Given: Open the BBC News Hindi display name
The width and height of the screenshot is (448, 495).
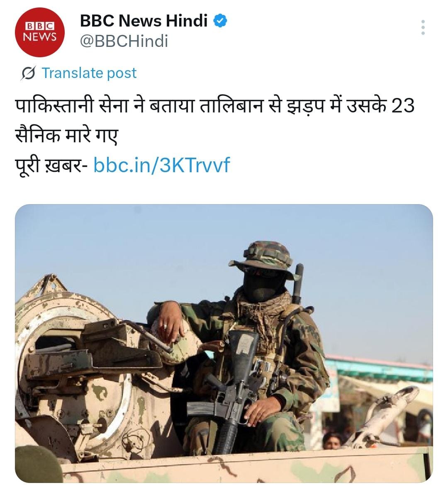Looking at the screenshot, I should coord(144,21).
